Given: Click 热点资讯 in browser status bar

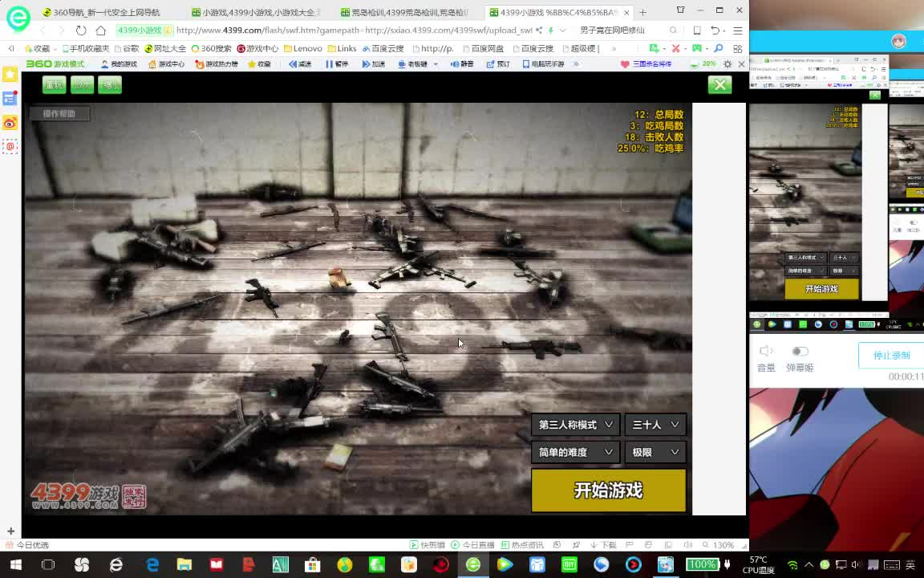Looking at the screenshot, I should click(x=523, y=545).
